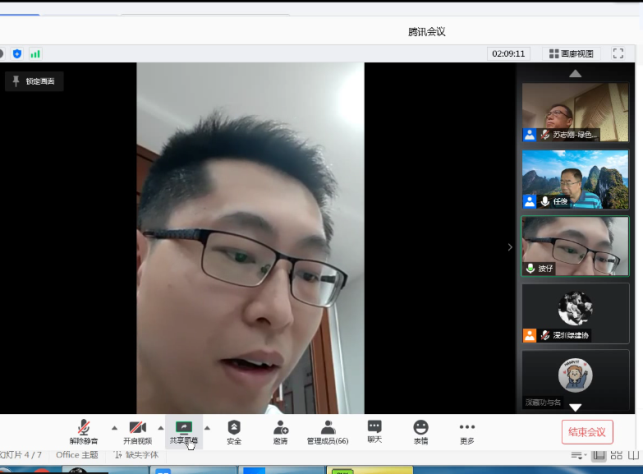
Task: Turn on the camera (开启视频)
Action: (x=137, y=431)
